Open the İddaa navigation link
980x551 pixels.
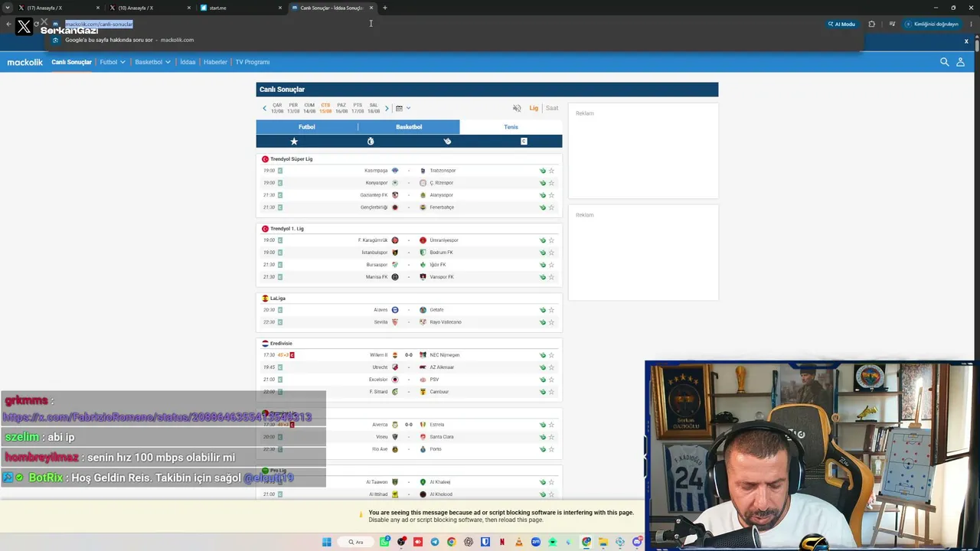(x=188, y=62)
